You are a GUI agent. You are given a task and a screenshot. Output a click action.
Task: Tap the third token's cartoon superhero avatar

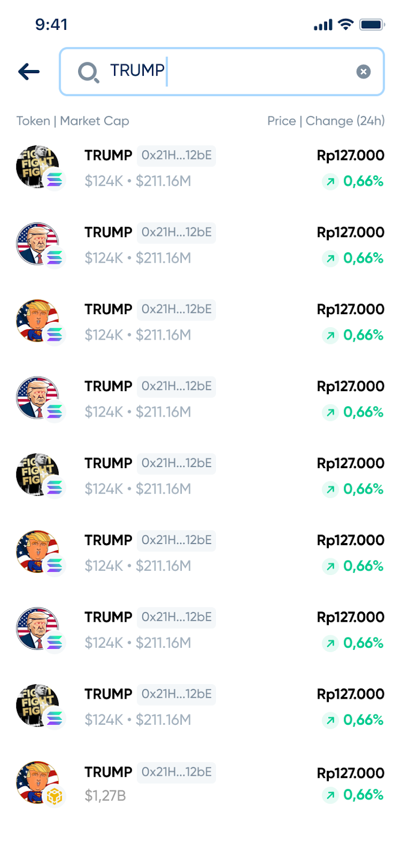tap(37, 321)
